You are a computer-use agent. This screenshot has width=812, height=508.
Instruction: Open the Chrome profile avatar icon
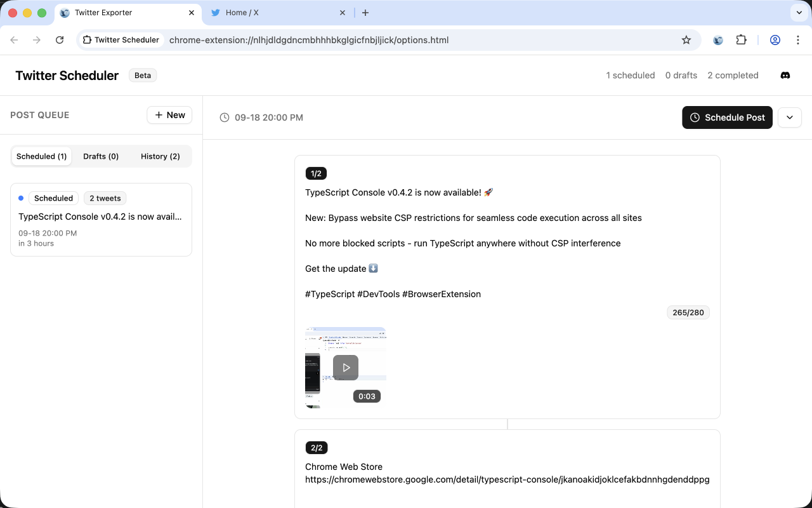coord(775,40)
